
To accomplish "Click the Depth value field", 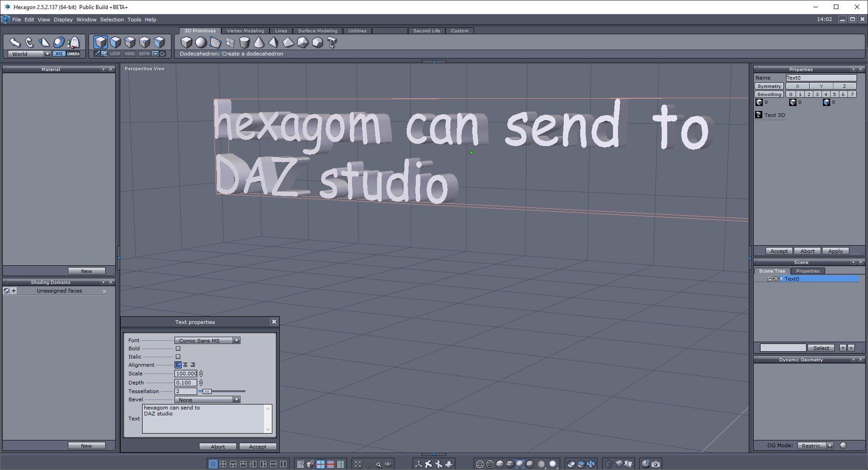I will tap(186, 383).
